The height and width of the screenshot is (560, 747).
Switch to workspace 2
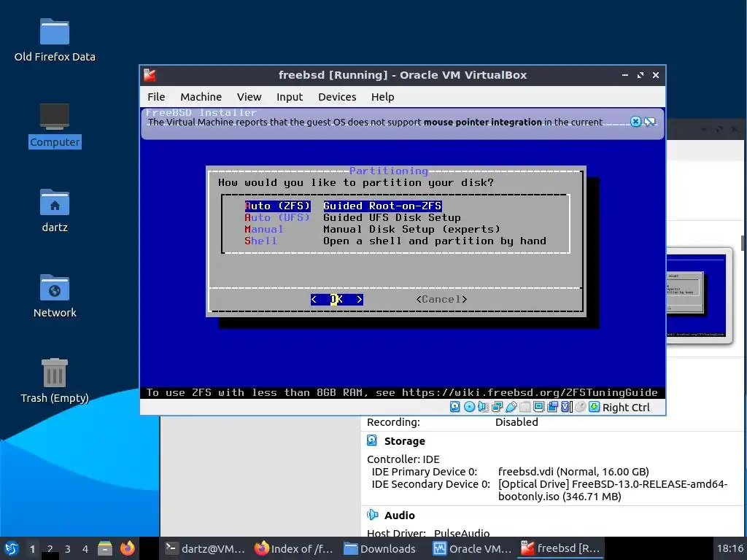click(50, 548)
